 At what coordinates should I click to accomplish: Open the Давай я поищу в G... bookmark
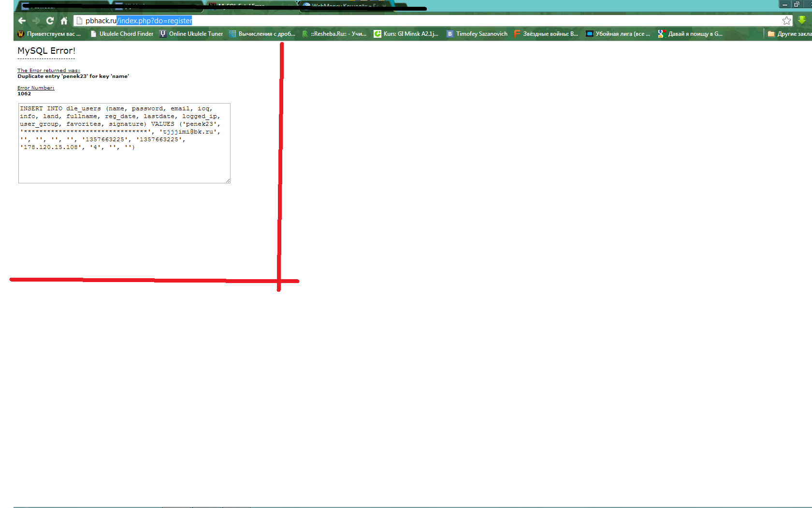[x=691, y=34]
